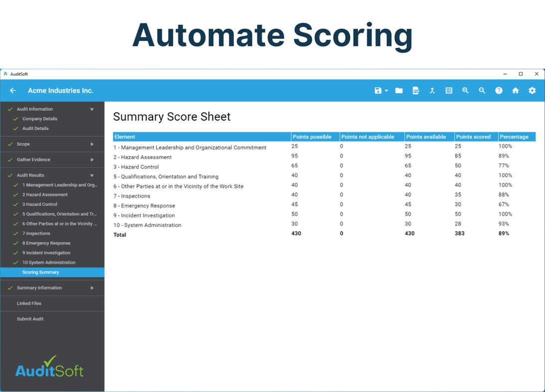The height and width of the screenshot is (392, 545).
Task: Click Submit Audit in the sidebar
Action: tap(31, 319)
